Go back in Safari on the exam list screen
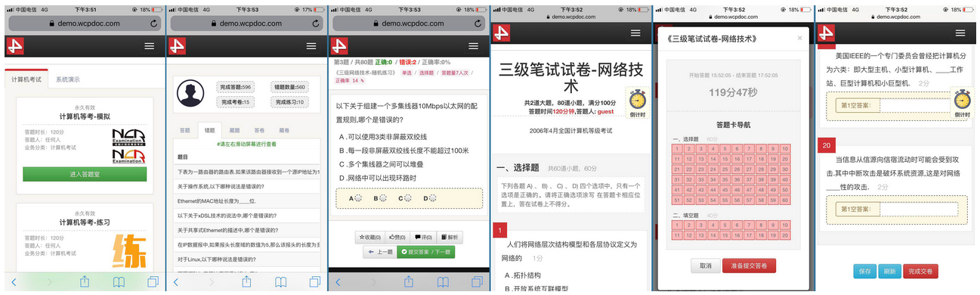This screenshot has width=980, height=295. 14,281
